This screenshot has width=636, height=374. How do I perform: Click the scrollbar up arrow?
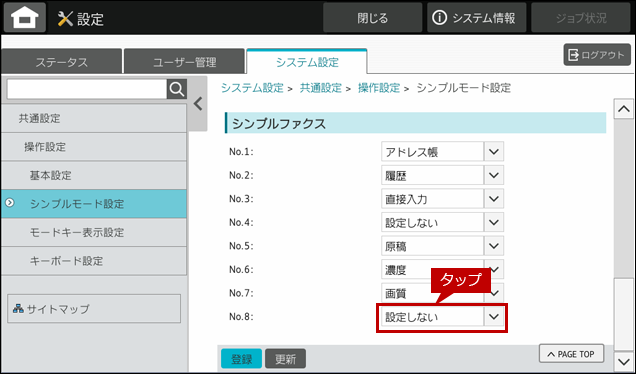click(x=623, y=109)
